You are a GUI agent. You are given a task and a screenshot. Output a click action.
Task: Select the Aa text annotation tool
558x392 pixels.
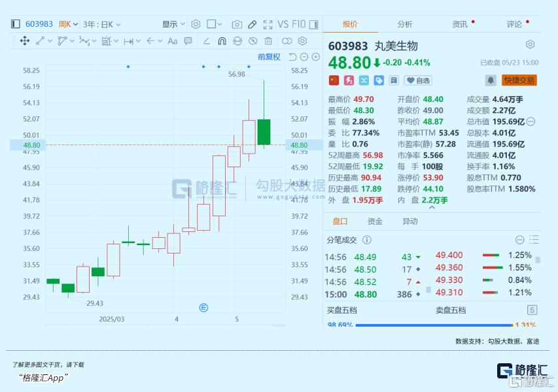point(173,41)
